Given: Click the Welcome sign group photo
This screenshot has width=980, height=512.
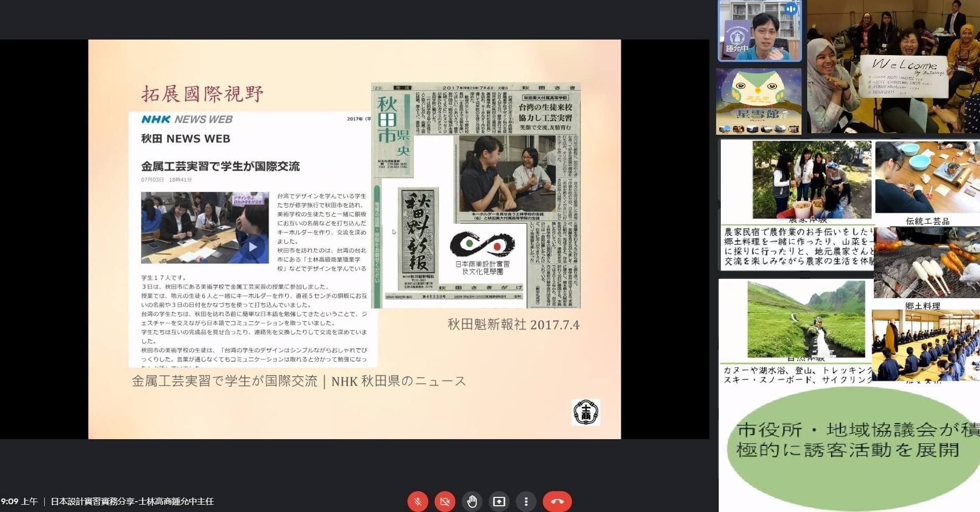Looking at the screenshot, I should [893, 67].
